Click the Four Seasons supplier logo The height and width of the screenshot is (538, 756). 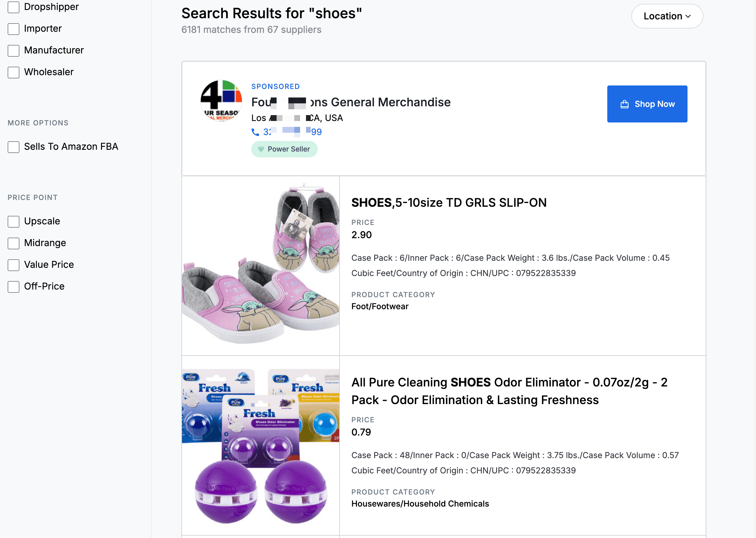click(x=221, y=101)
